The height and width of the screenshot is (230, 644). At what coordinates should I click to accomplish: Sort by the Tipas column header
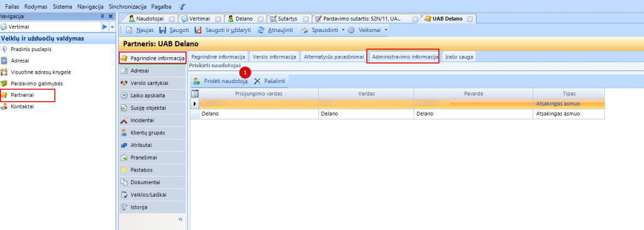click(x=569, y=94)
